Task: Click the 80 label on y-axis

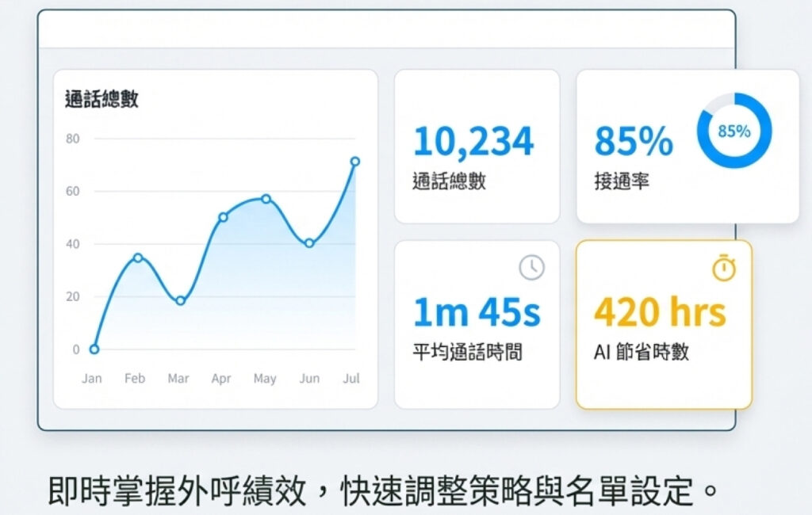Action: pyautogui.click(x=73, y=139)
